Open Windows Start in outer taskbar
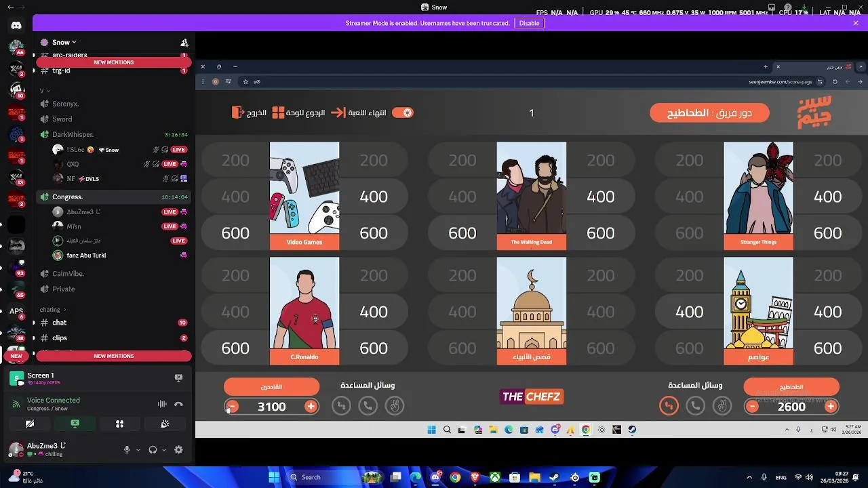Viewport: 868px width, 488px height. 274,477
